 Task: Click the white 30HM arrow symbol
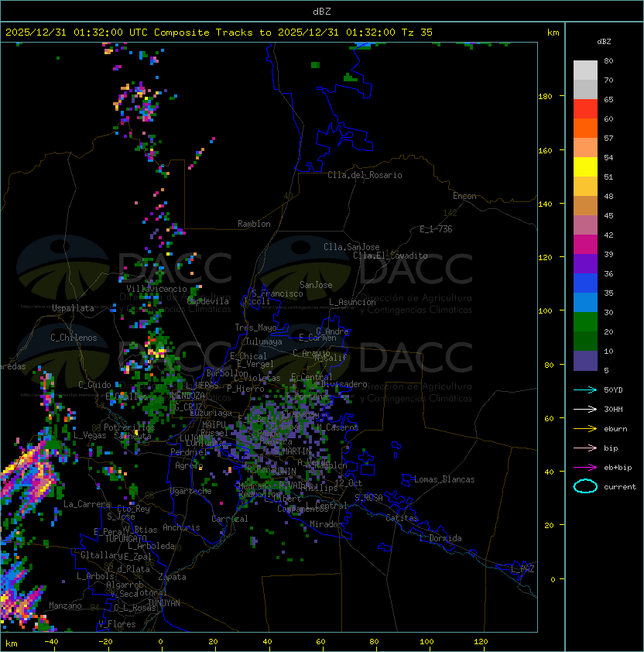pyautogui.click(x=585, y=409)
